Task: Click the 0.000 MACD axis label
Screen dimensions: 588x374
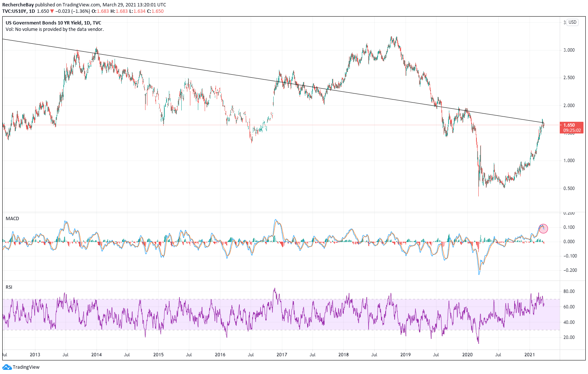Action: 569,242
